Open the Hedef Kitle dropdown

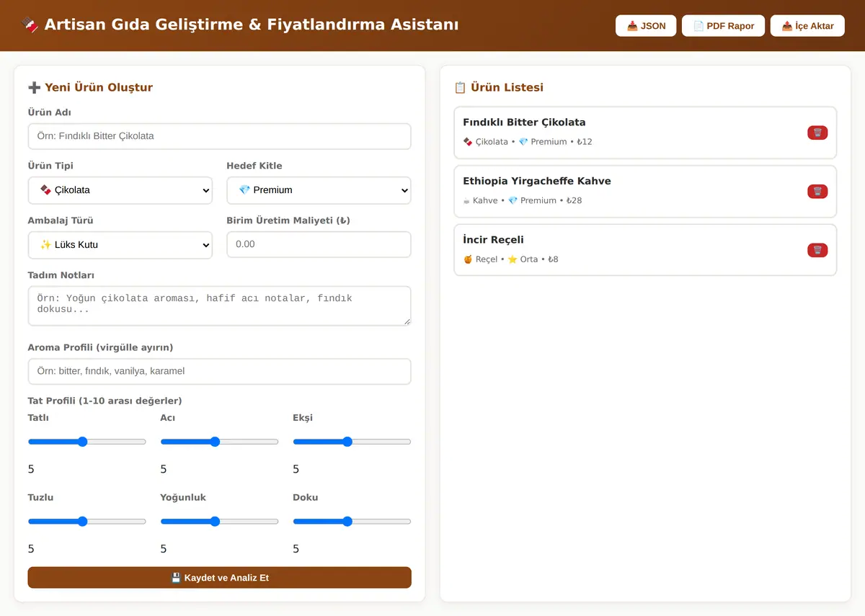coord(319,190)
